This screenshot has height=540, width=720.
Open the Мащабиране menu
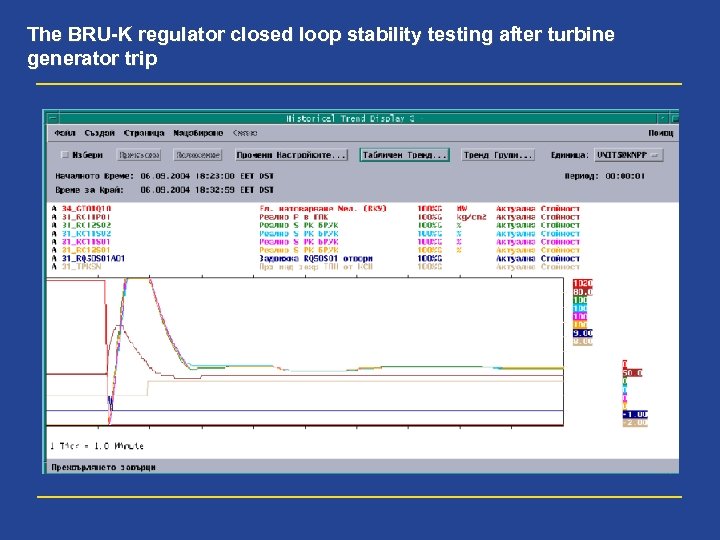click(x=198, y=133)
